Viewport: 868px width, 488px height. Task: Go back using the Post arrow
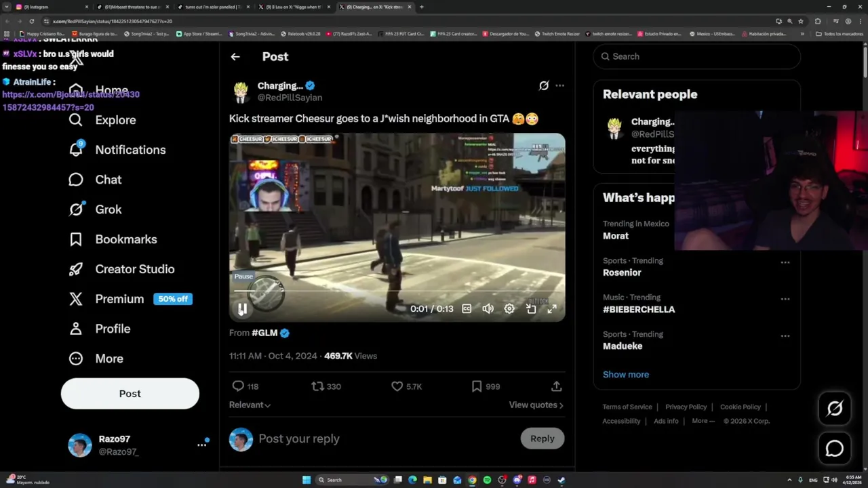point(235,57)
